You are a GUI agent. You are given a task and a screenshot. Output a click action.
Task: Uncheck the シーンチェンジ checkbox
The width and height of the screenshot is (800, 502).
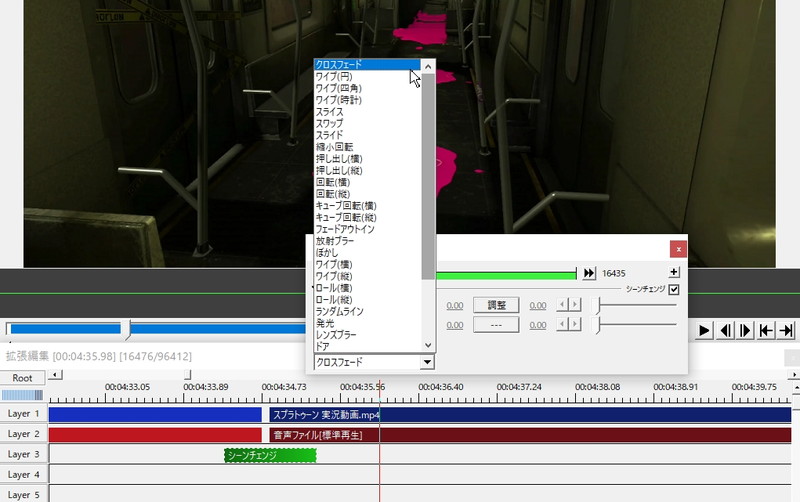point(673,289)
